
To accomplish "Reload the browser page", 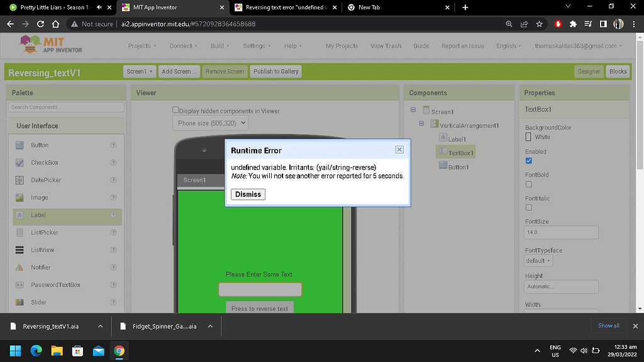I will point(40,24).
